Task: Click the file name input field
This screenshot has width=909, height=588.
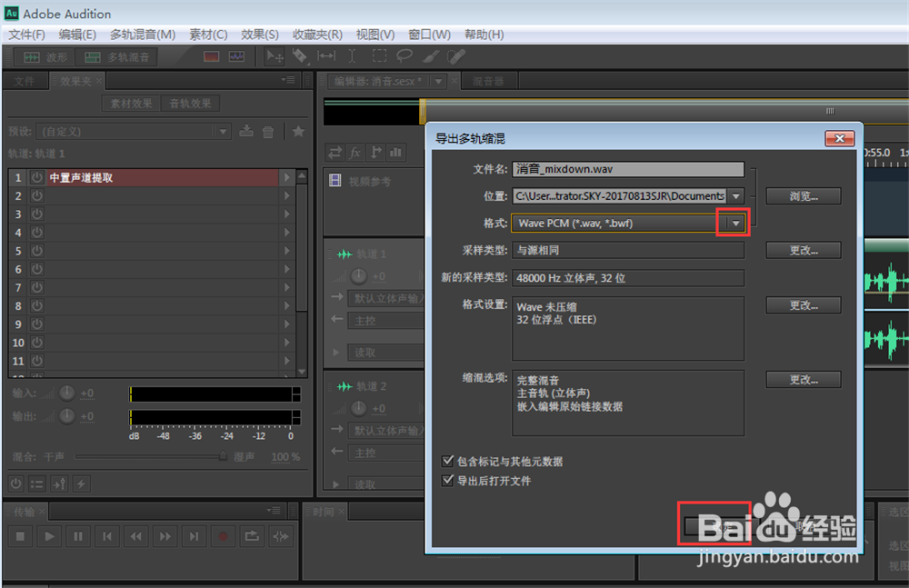Action: click(x=628, y=169)
